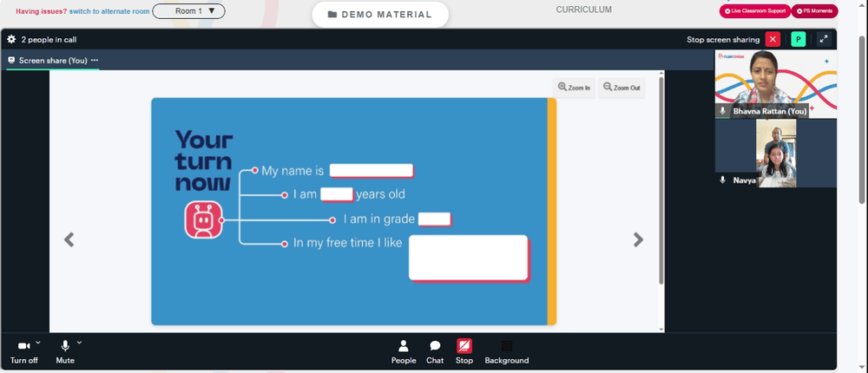The image size is (868, 373).
Task: Open the People panel
Action: pos(404,352)
